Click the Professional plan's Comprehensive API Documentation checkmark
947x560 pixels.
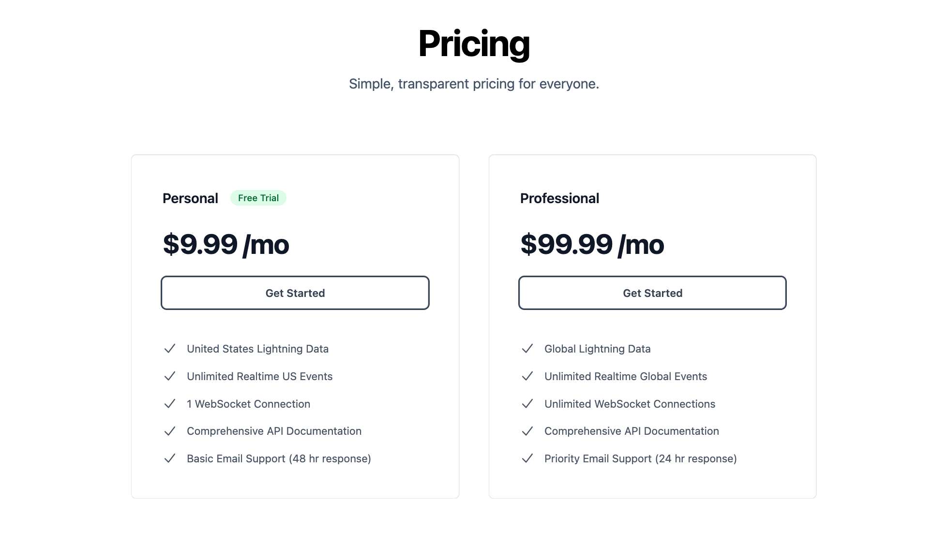(527, 431)
